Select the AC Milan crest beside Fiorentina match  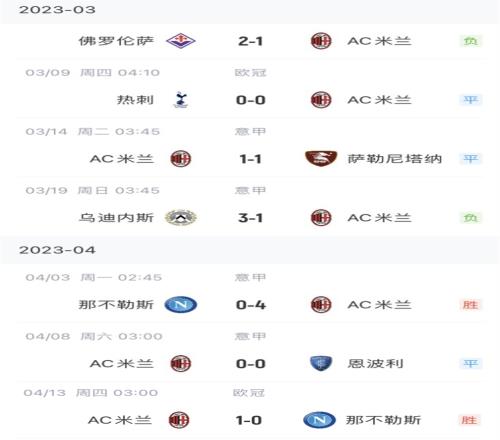coord(321,41)
